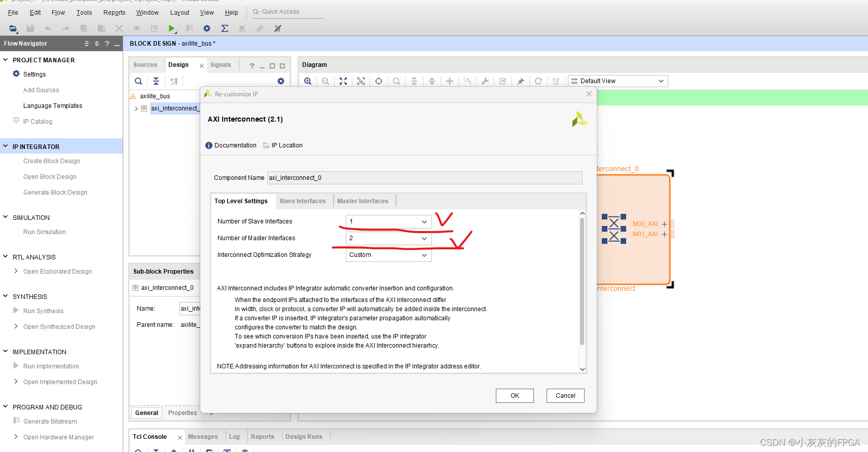Image resolution: width=868 pixels, height=452 pixels.
Task: Click the Select Area icon in Diagram toolbar
Action: [361, 81]
